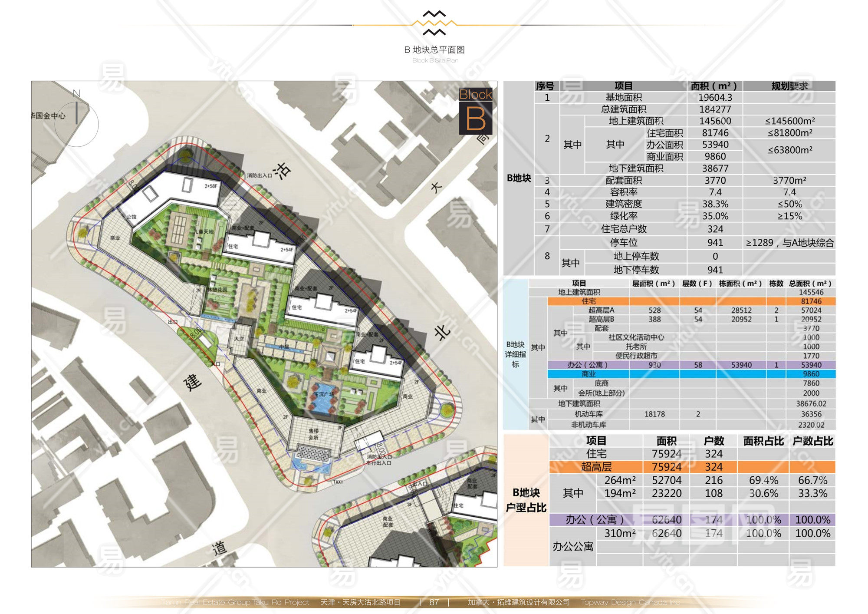The width and height of the screenshot is (868, 614).
Task: Click the B地块总平面图 title text
Action: point(434,50)
